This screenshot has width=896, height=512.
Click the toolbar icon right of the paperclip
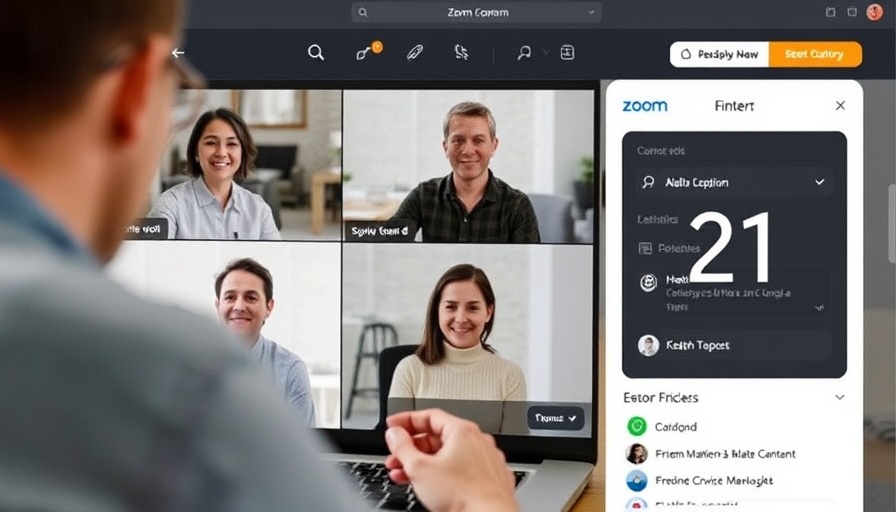(462, 53)
